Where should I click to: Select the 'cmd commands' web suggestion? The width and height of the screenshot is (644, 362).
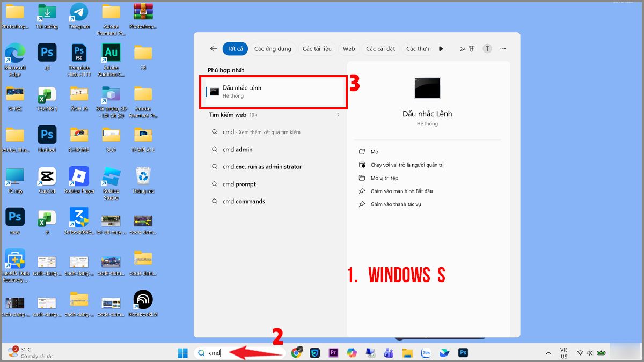[x=274, y=201]
